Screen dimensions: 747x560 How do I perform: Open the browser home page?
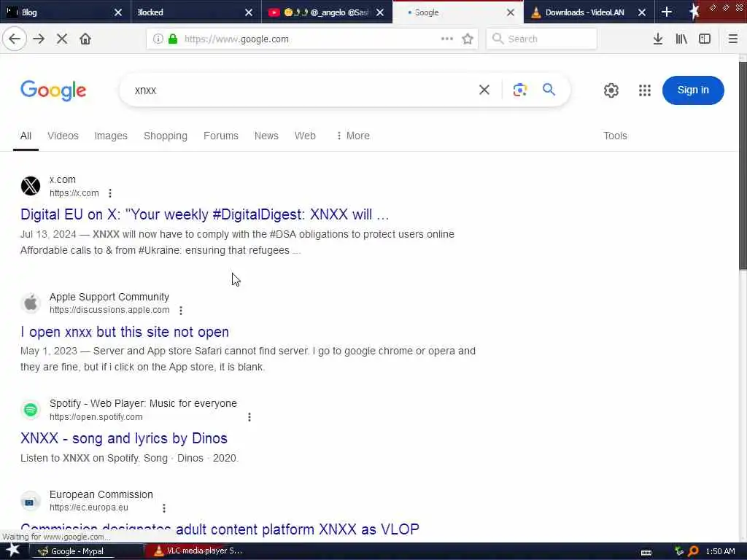pos(85,39)
